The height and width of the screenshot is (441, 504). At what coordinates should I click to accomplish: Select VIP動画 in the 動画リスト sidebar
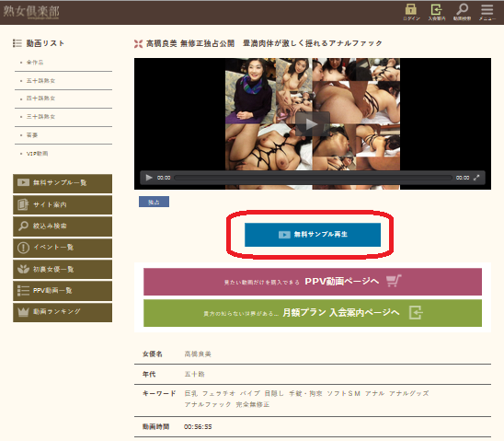[x=37, y=154]
